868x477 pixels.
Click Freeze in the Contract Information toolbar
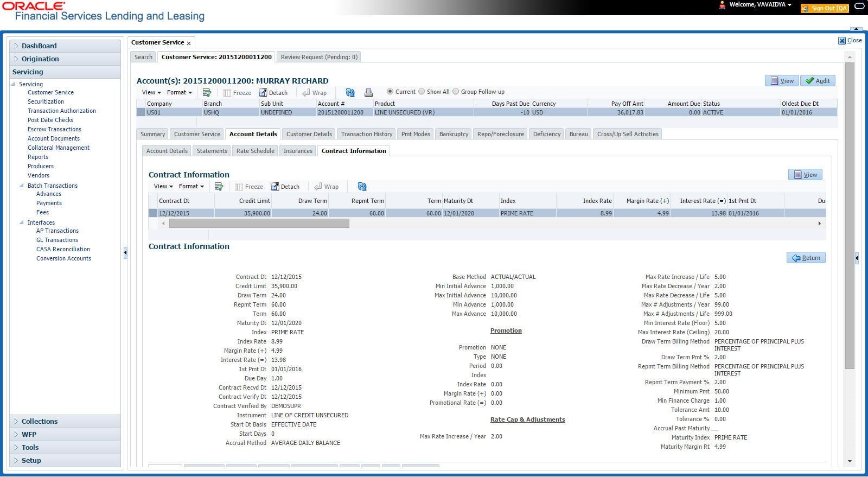(x=249, y=187)
